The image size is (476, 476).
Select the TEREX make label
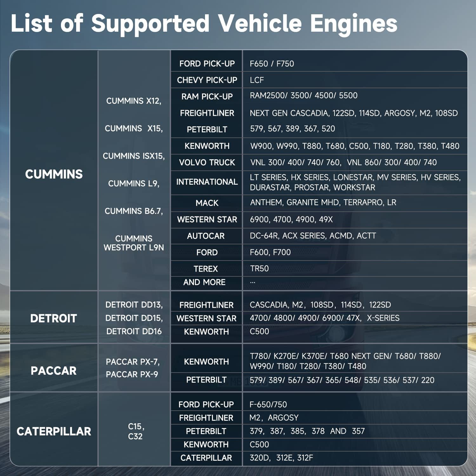[x=206, y=269]
